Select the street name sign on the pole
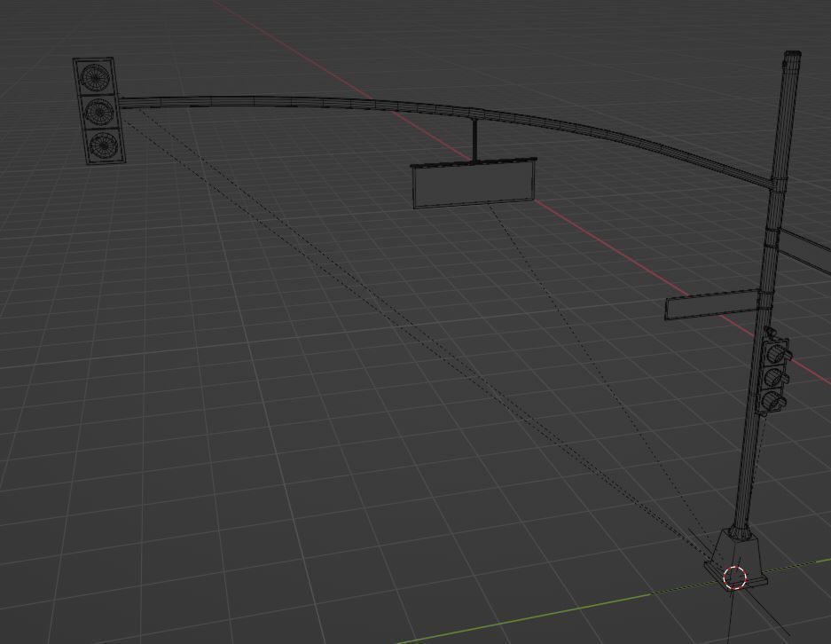831x644 pixels. [714, 305]
